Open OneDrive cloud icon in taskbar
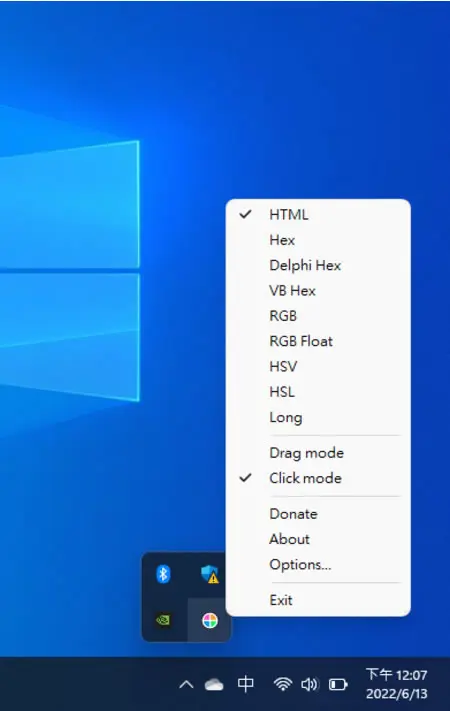 tap(214, 684)
